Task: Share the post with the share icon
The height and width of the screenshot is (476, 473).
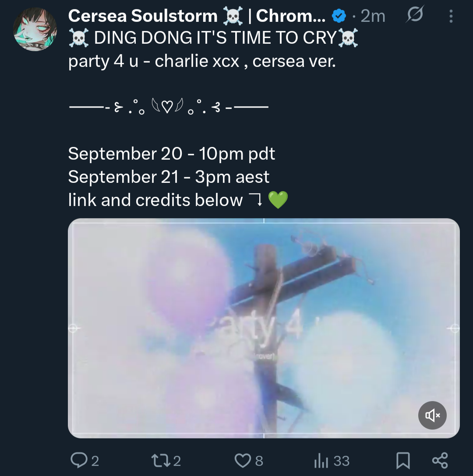Action: [x=440, y=460]
